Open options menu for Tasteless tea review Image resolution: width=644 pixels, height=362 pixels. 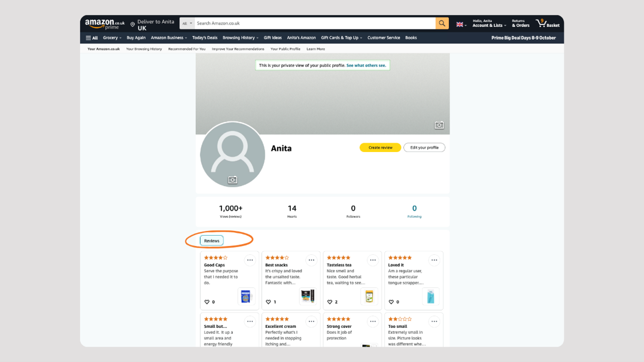[x=372, y=260]
